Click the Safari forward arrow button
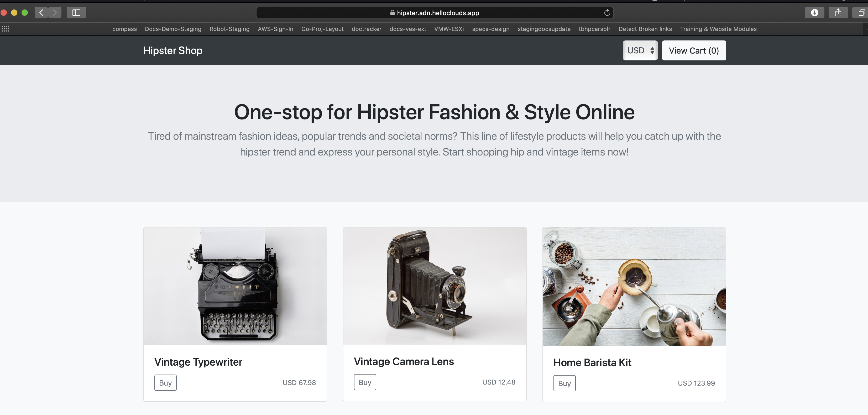This screenshot has width=868, height=415. point(55,13)
